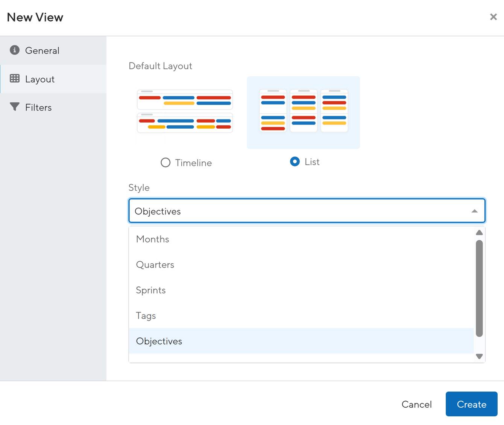The image size is (504, 425).
Task: Choose Tags from the Style list
Action: pyautogui.click(x=301, y=316)
